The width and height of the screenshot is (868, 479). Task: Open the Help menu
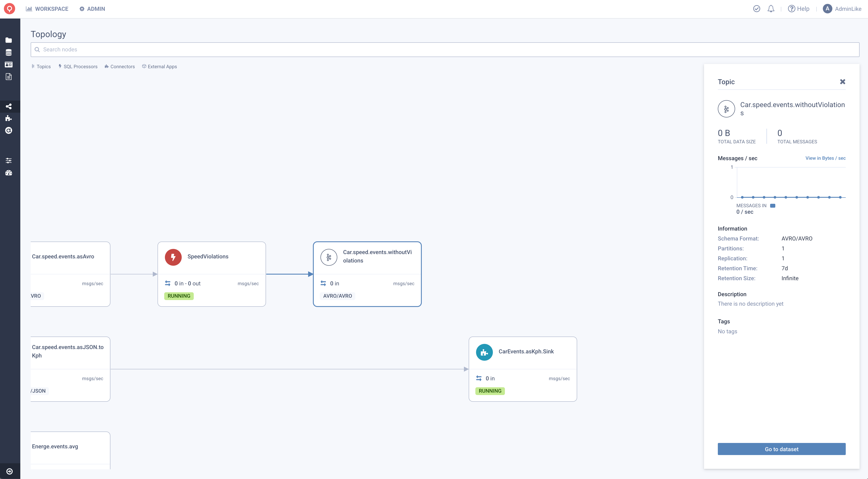click(x=799, y=9)
